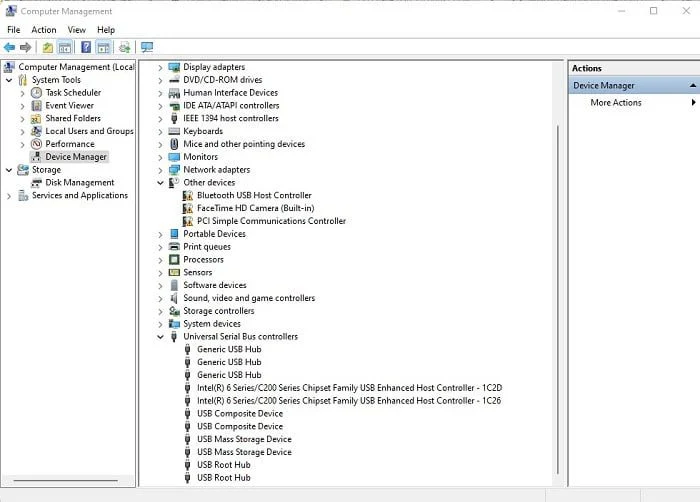Viewport: 700px width, 502px height.
Task: Expand the Display adapters category
Action: point(160,67)
